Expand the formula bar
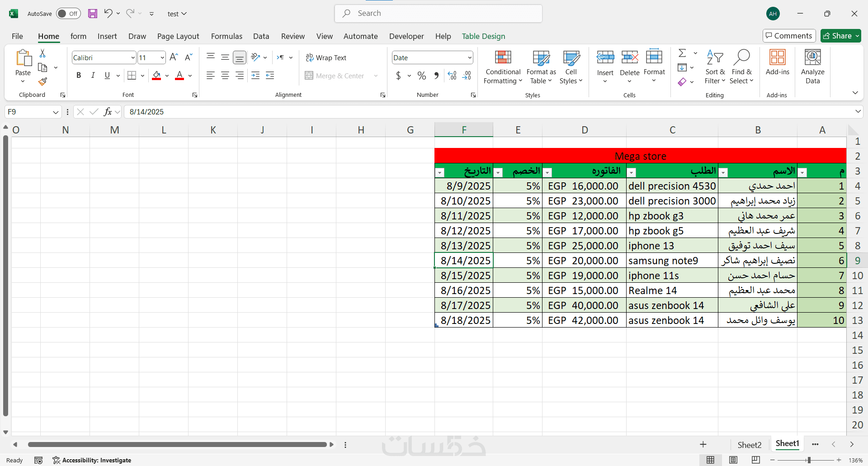This screenshot has width=868, height=466. pyautogui.click(x=858, y=111)
